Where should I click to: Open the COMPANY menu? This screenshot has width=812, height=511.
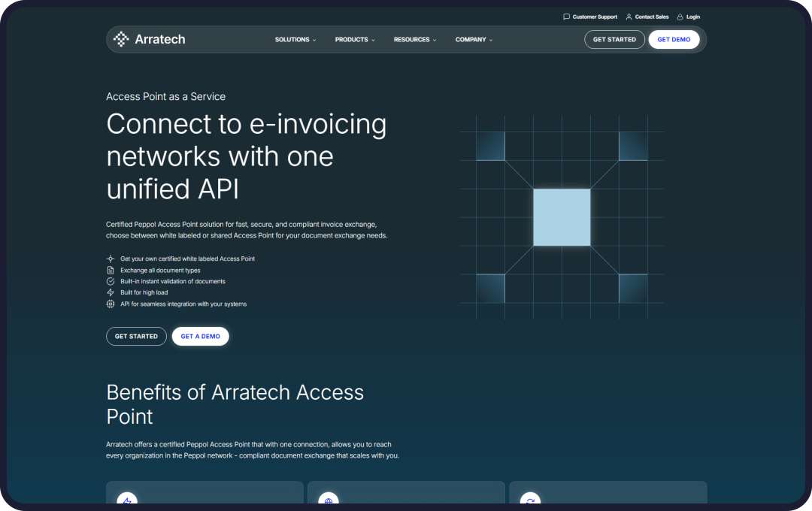[x=474, y=40]
